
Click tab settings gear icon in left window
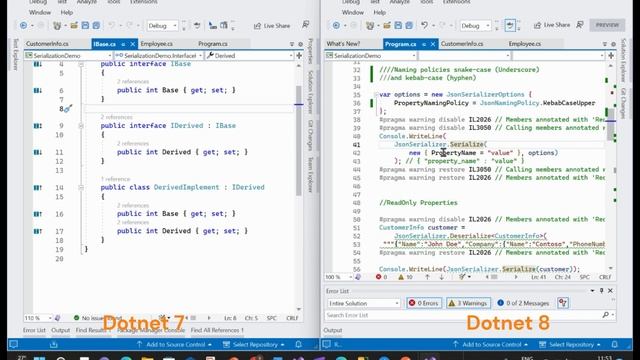(300, 44)
